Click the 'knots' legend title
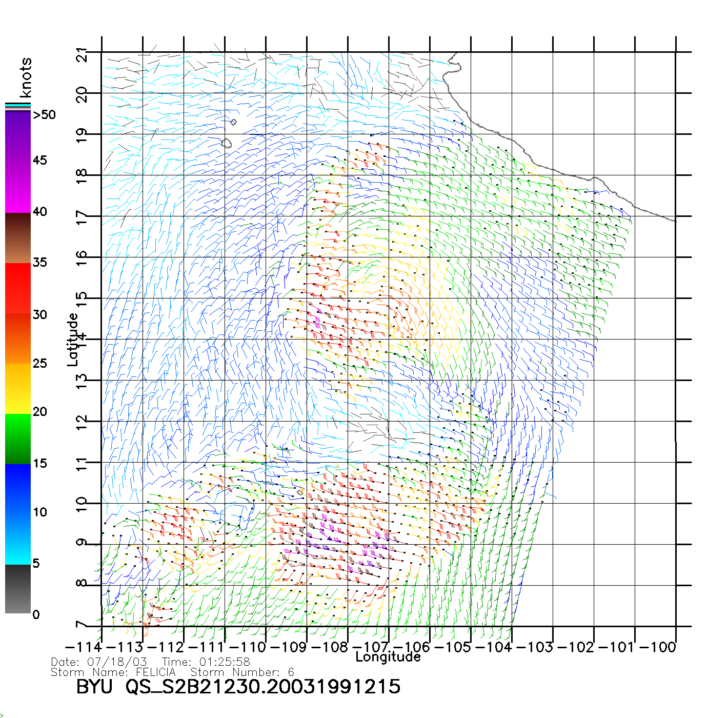Screen dimensions: 728x718 tap(26, 77)
